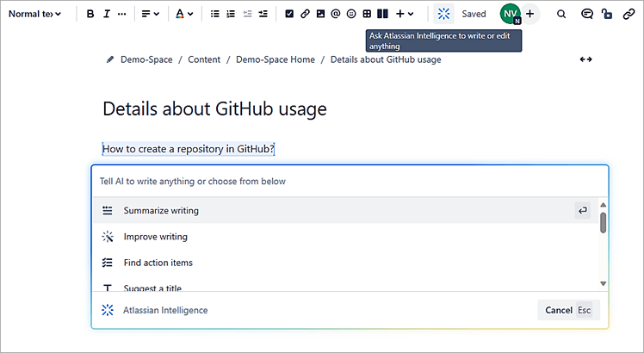Screen dimensions: 644x353
Task: Click the enter icon on Summarize writing
Action: [x=582, y=210]
